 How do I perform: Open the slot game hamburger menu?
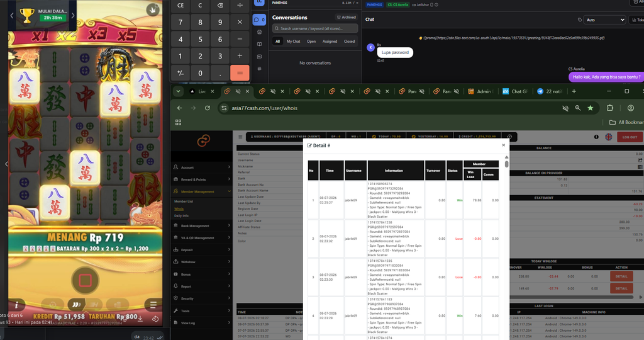click(153, 305)
